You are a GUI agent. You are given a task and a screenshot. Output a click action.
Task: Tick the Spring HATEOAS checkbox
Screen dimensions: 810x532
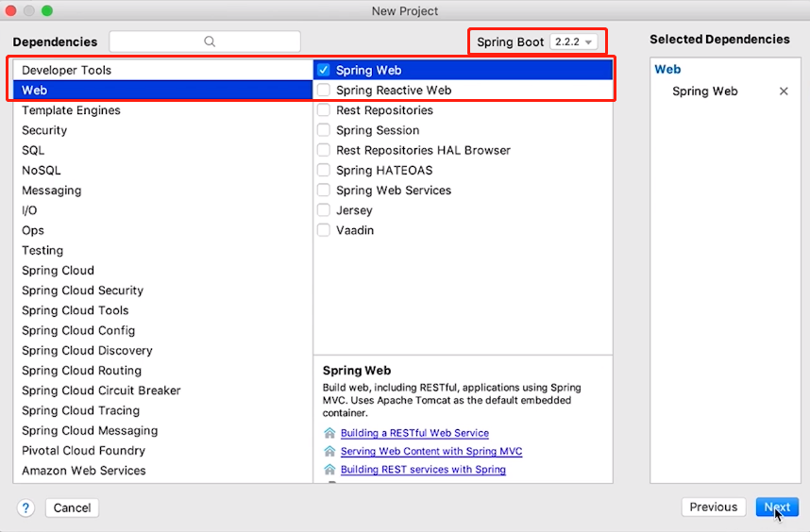pyautogui.click(x=324, y=171)
